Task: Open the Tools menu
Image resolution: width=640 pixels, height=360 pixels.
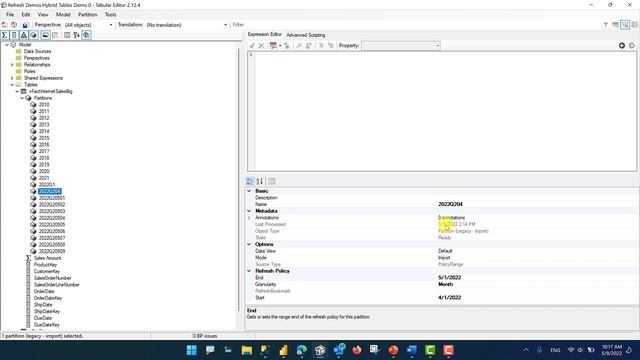Action: coord(111,14)
